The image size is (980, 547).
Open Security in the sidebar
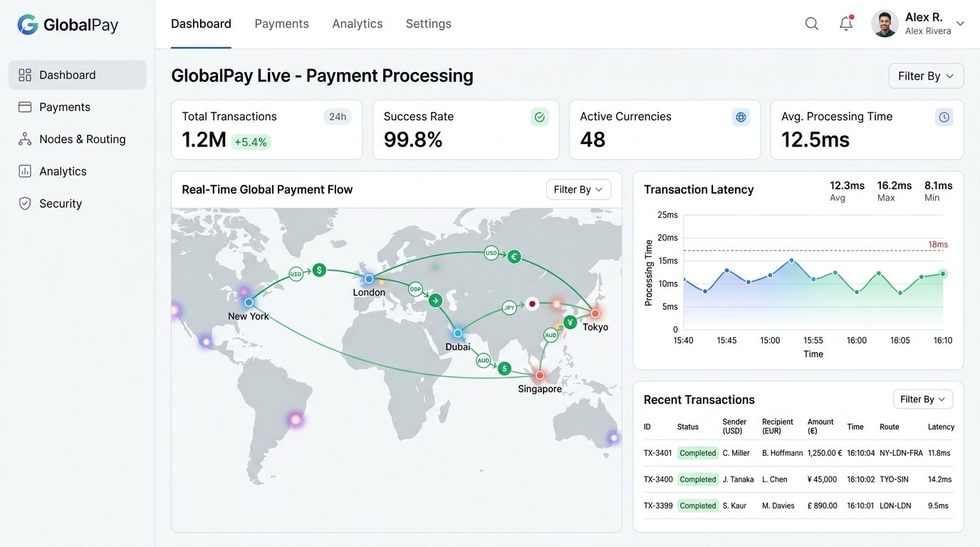tap(77, 203)
